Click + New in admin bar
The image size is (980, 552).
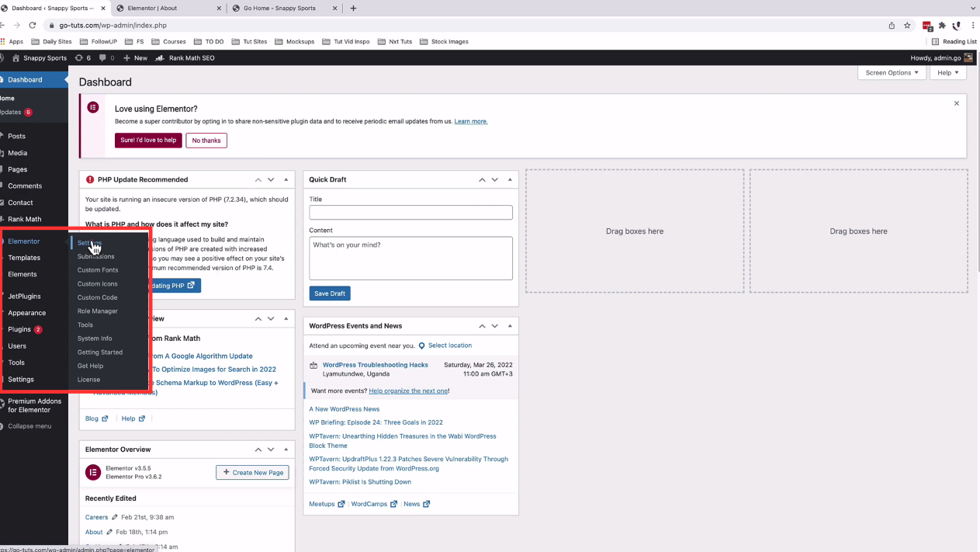[135, 58]
